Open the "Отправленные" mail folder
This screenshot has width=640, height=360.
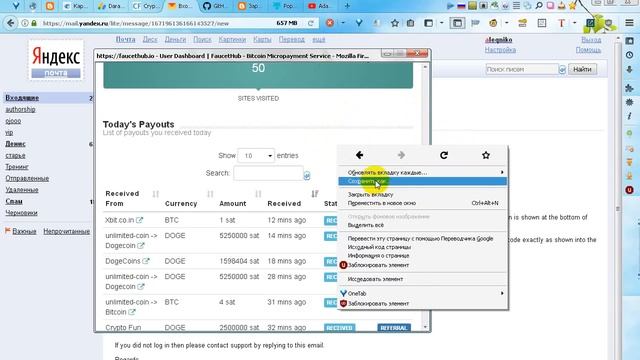point(27,178)
